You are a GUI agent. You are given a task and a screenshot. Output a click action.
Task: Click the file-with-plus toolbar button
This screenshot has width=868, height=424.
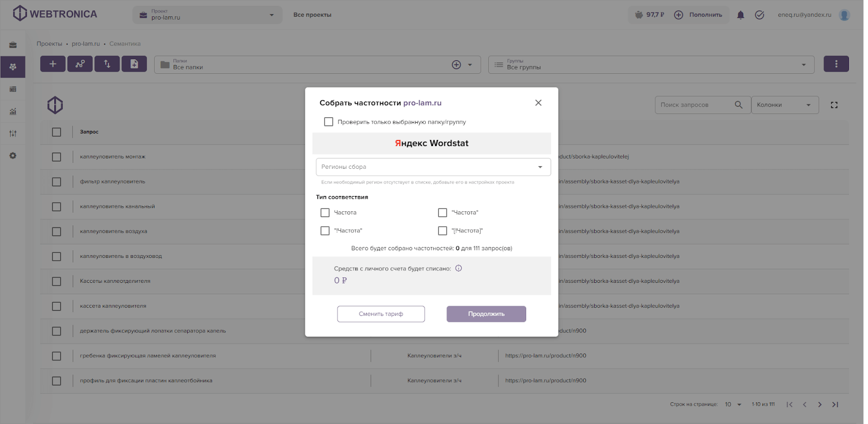[x=134, y=64]
